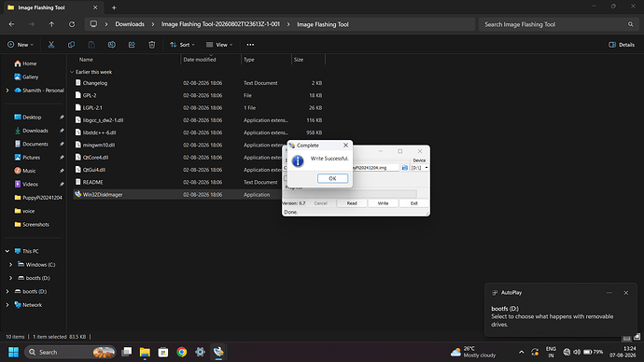Screen dimensions: 644x362
Task: Open the Windows Start menu
Action: click(x=14, y=352)
